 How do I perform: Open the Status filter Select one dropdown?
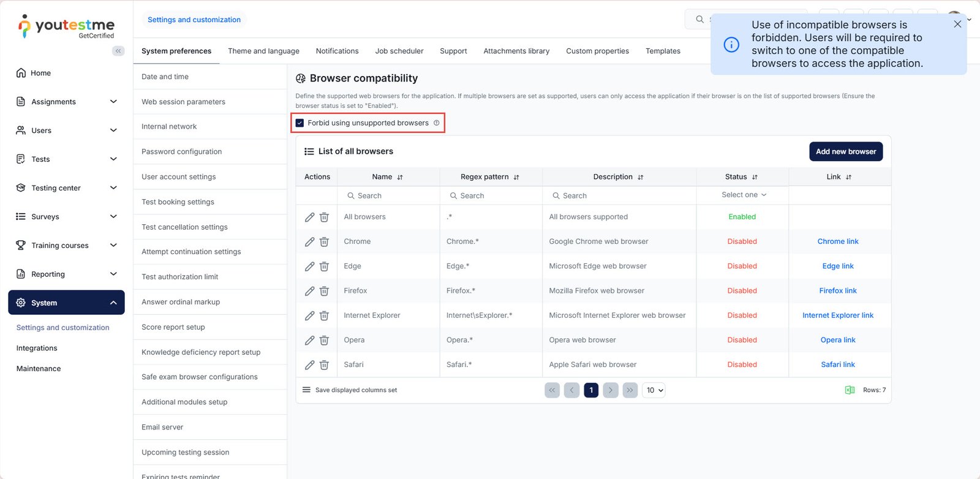point(743,195)
